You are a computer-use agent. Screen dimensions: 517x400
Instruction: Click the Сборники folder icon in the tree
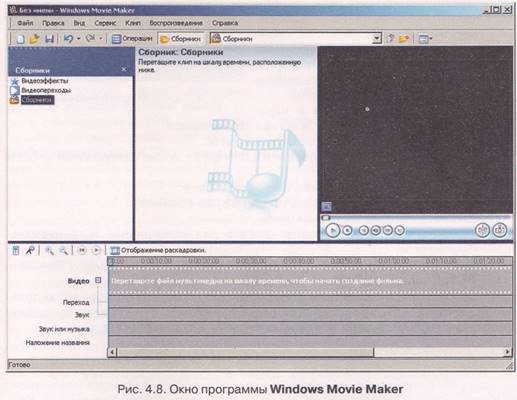pos(14,100)
